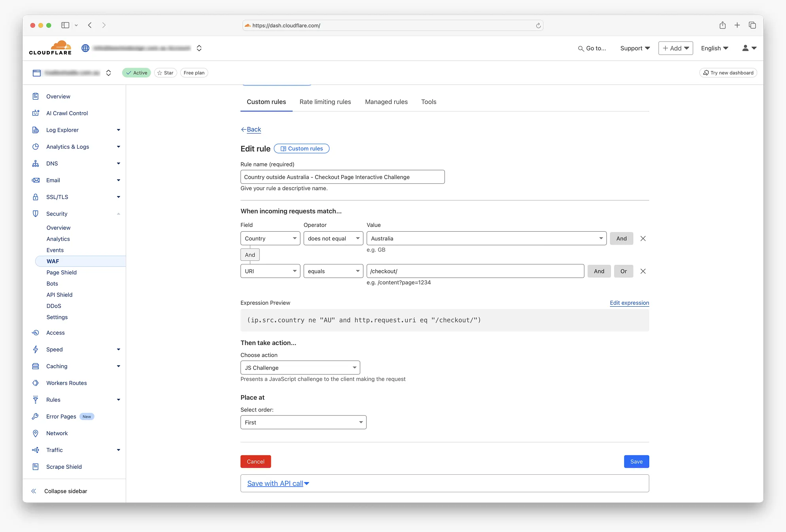Open the DNS section
Image resolution: width=786 pixels, height=532 pixels.
[x=52, y=163]
